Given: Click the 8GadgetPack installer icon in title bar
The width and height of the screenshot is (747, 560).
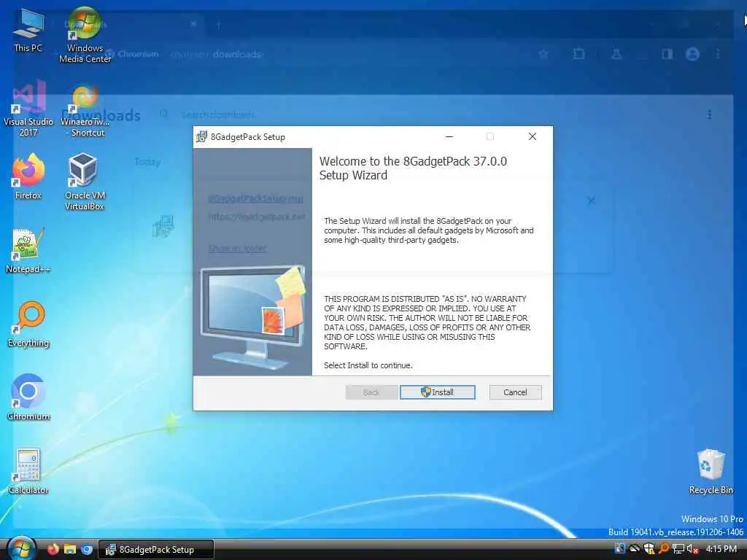Looking at the screenshot, I should [202, 136].
